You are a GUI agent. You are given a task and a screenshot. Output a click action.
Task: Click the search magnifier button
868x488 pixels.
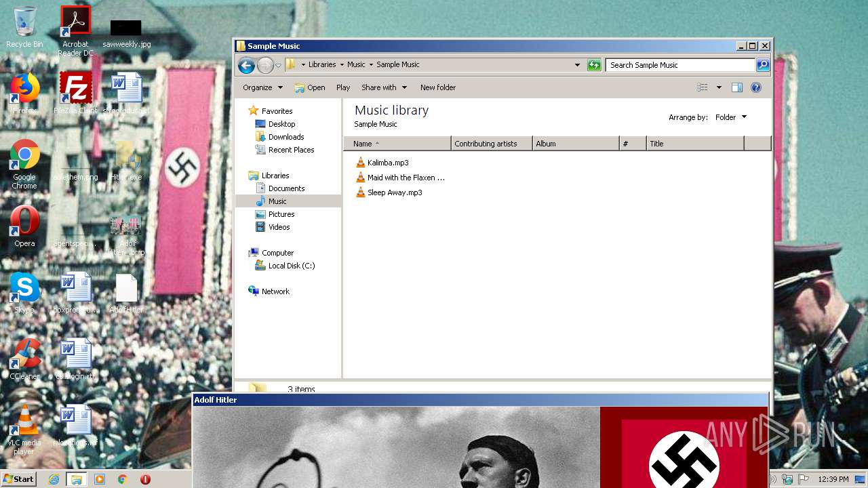click(x=763, y=65)
